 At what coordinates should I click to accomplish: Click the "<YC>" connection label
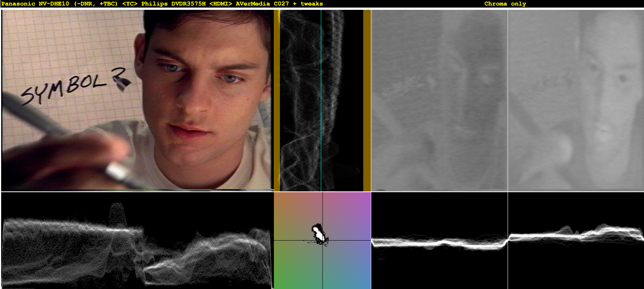pos(130,4)
